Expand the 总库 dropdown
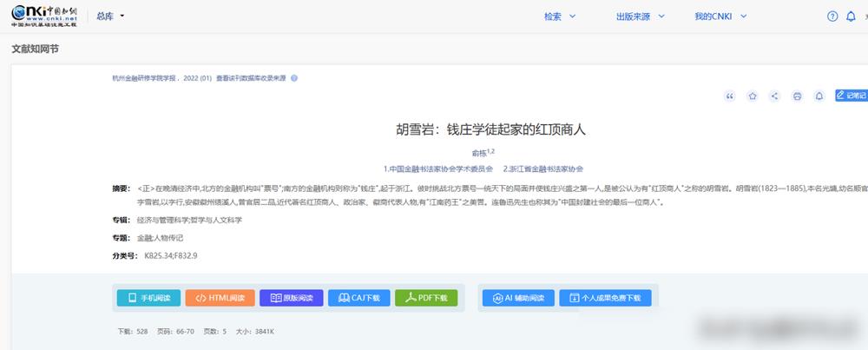Screen dimensions: 868x350 [x=111, y=17]
